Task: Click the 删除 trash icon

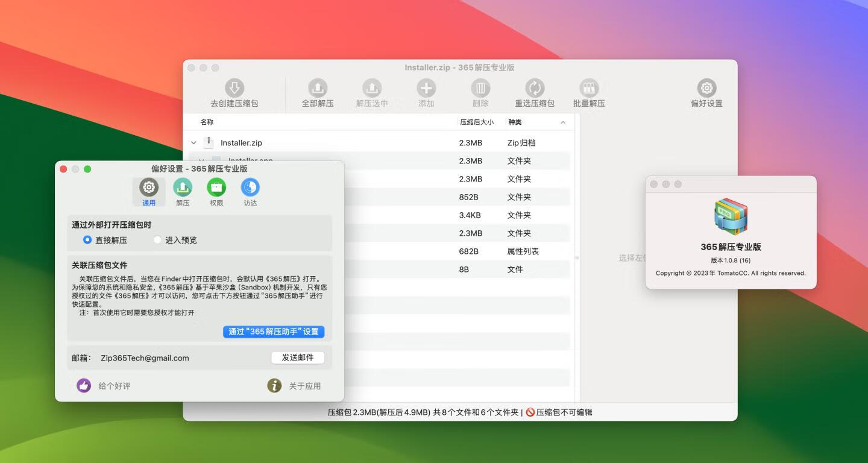Action: point(480,87)
